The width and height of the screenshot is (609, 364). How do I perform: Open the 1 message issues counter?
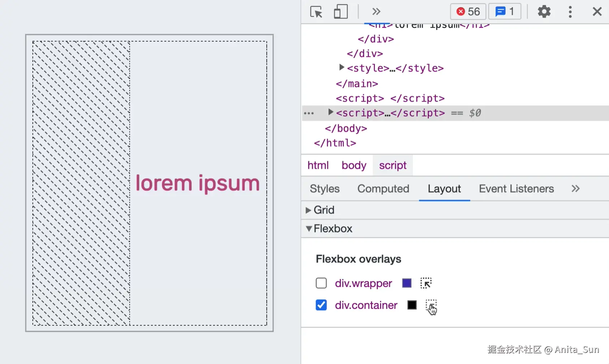tap(505, 12)
